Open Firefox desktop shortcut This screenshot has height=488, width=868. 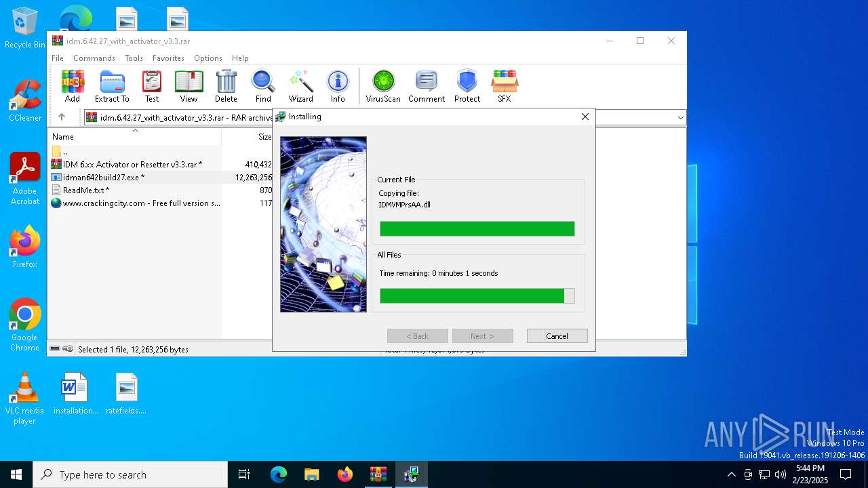[24, 247]
